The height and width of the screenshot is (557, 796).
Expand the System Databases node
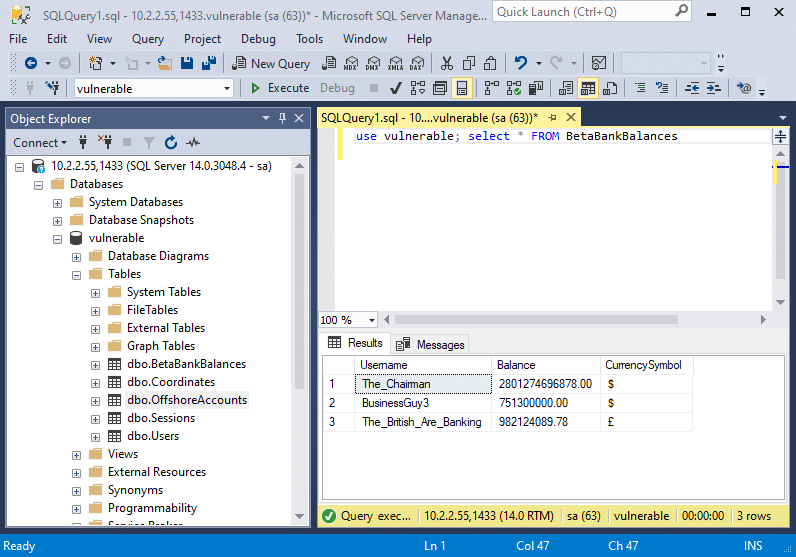(x=57, y=203)
